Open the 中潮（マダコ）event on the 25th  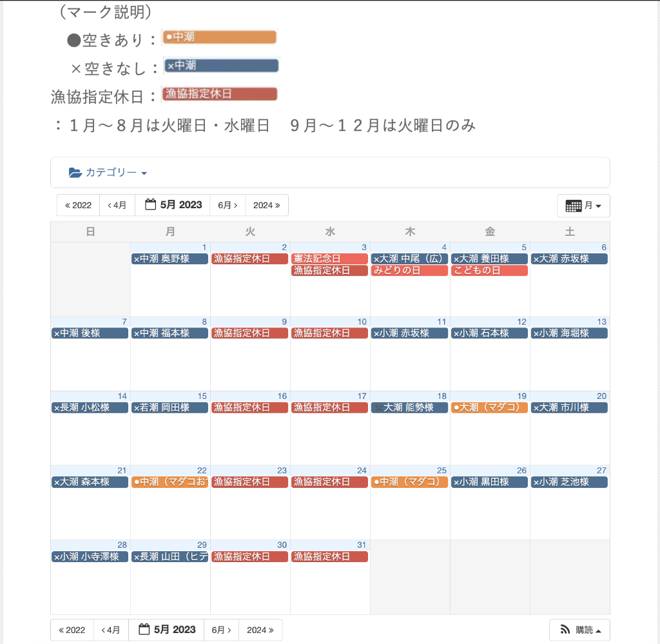click(x=409, y=482)
